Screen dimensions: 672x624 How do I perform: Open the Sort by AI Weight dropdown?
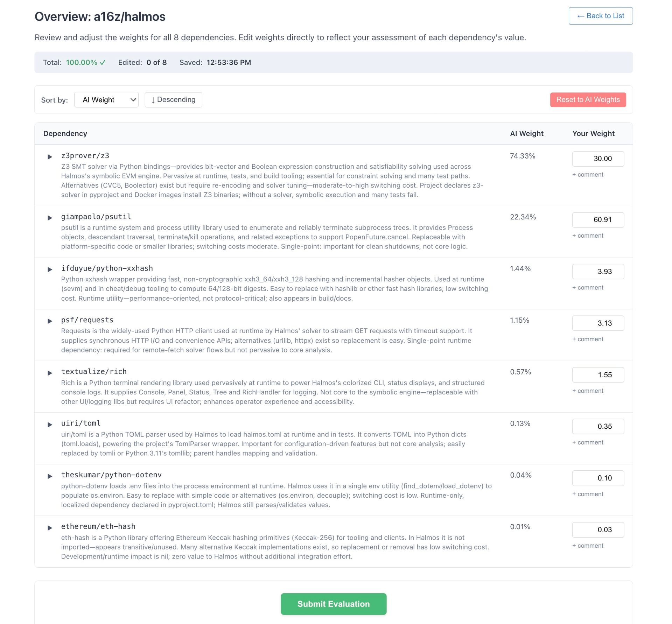106,100
